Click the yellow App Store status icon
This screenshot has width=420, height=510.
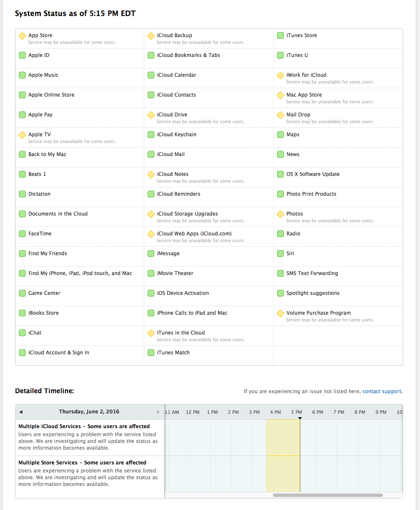22,36
